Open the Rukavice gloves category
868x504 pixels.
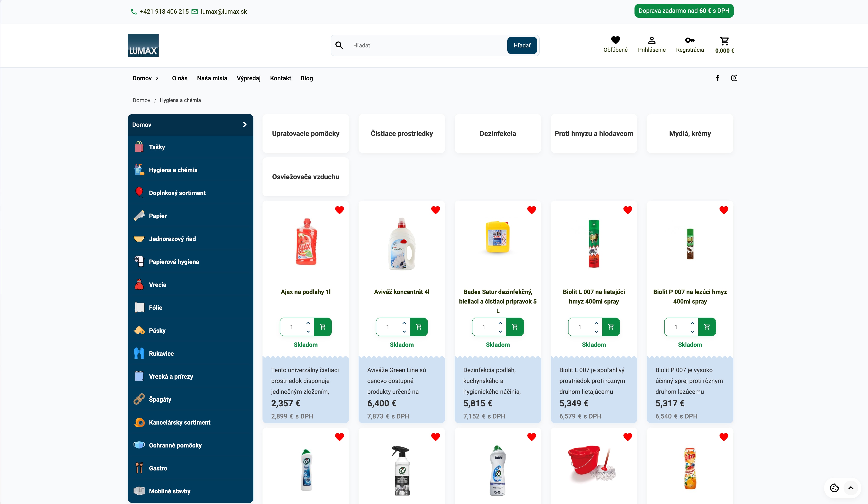click(x=190, y=354)
